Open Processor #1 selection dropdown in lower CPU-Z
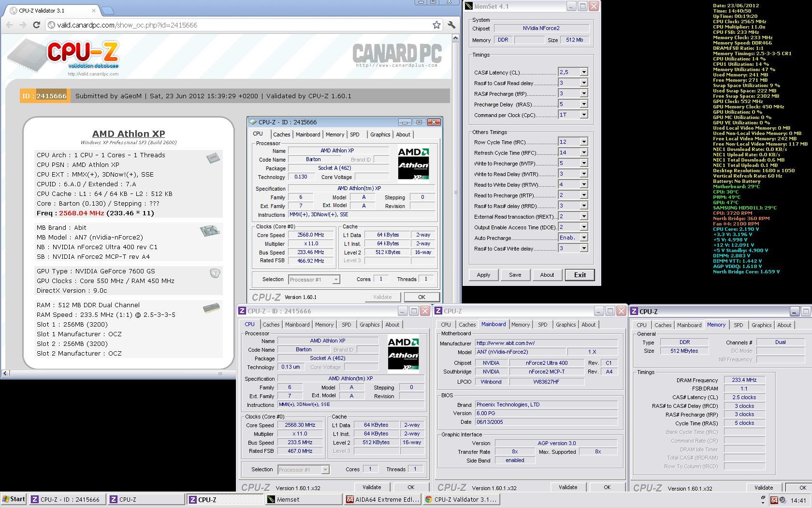Screen dimensions: 812x508 click(325, 470)
